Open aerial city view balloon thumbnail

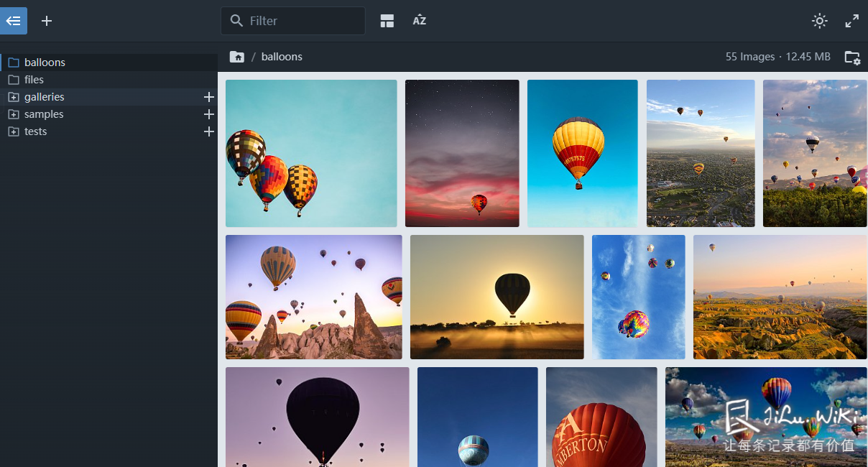click(701, 153)
